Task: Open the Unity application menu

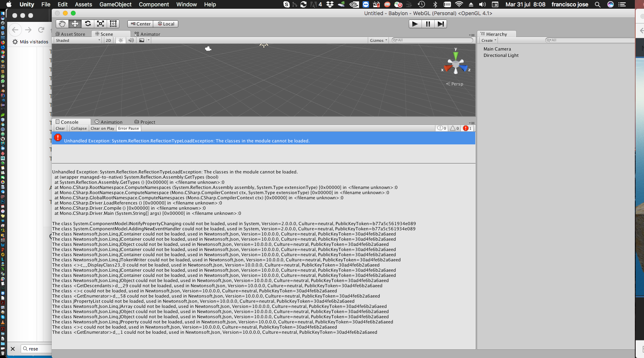Action: pyautogui.click(x=27, y=4)
